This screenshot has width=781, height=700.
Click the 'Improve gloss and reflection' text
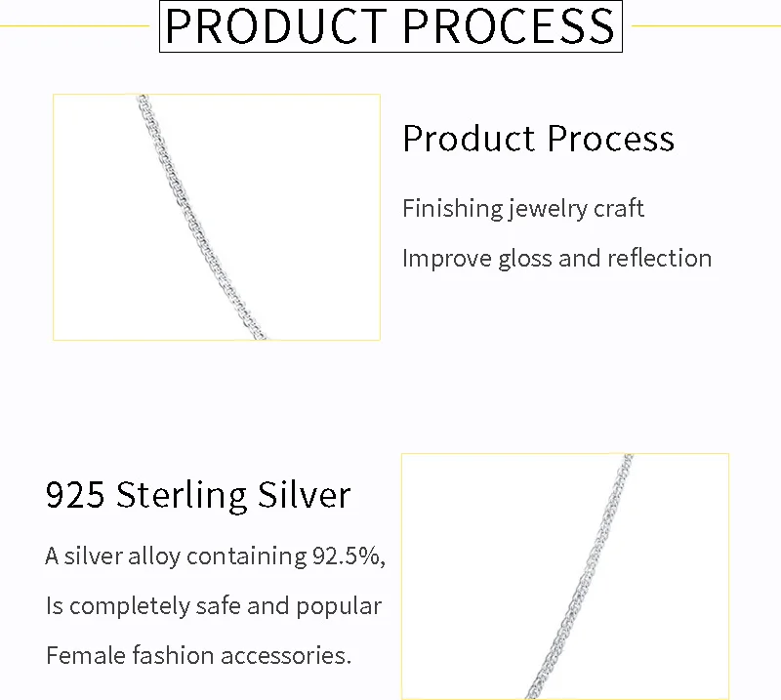[x=556, y=258]
